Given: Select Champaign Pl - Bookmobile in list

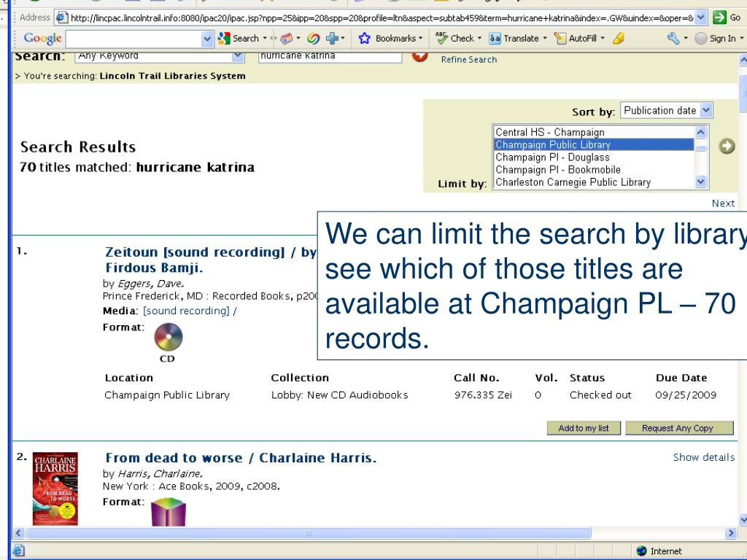Looking at the screenshot, I should [594, 169].
